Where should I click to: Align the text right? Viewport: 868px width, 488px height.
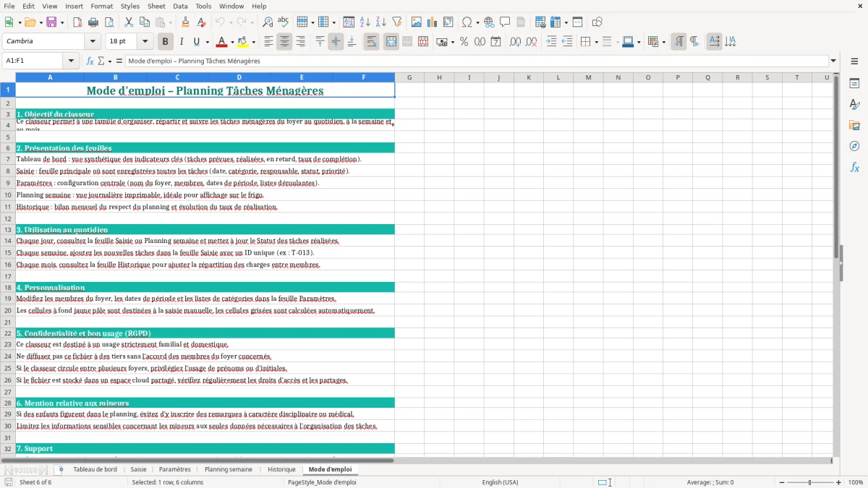click(300, 42)
